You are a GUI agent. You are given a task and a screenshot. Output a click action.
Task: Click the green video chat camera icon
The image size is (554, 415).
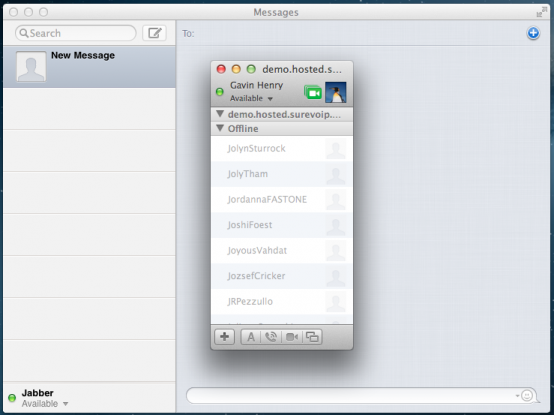[313, 93]
